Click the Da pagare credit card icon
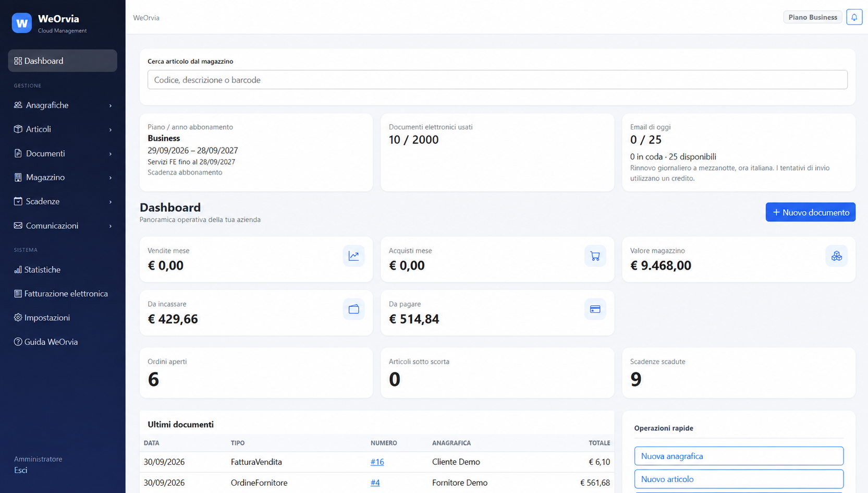This screenshot has height=493, width=868. click(595, 309)
